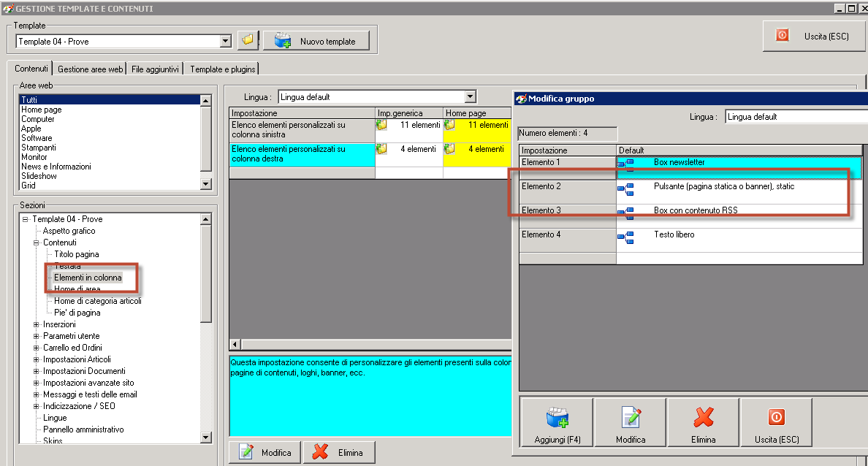Expand Impostazioni avanzate sito tree node
The height and width of the screenshot is (466, 868).
pyautogui.click(x=36, y=383)
